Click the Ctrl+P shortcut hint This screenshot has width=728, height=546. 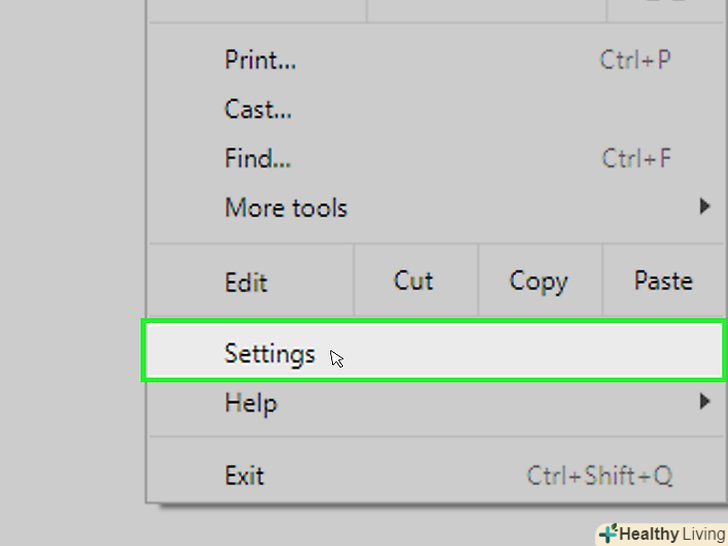tap(635, 60)
